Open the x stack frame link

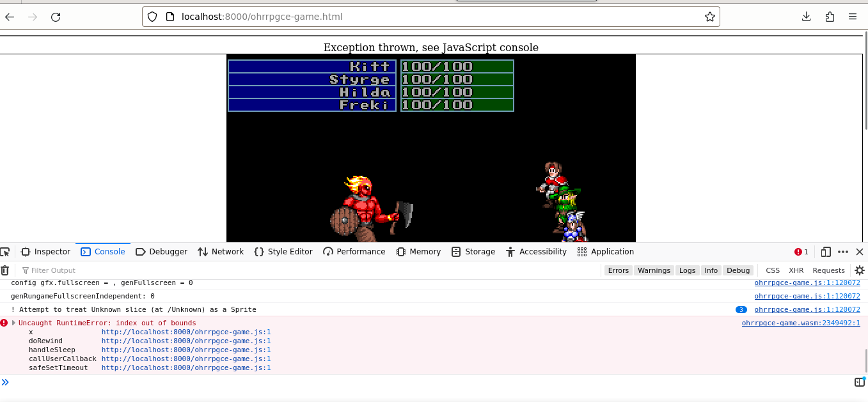(186, 332)
